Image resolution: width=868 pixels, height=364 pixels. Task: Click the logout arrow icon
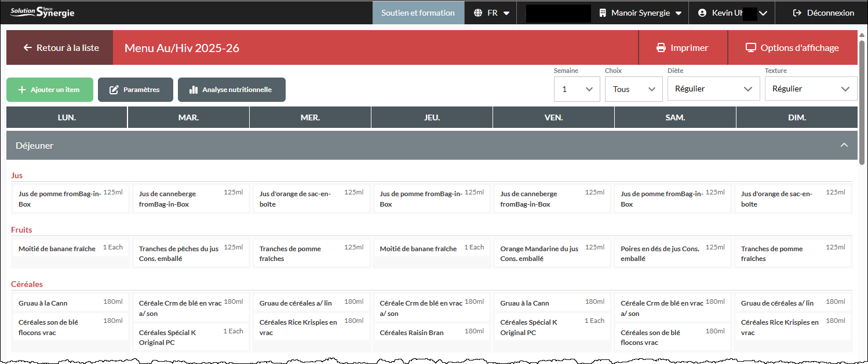(797, 13)
